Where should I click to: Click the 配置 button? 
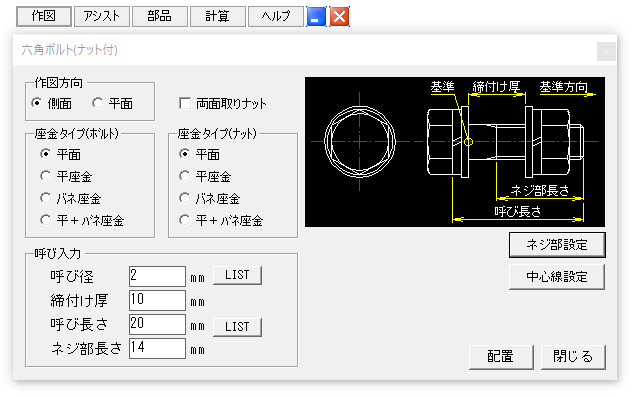pyautogui.click(x=501, y=357)
